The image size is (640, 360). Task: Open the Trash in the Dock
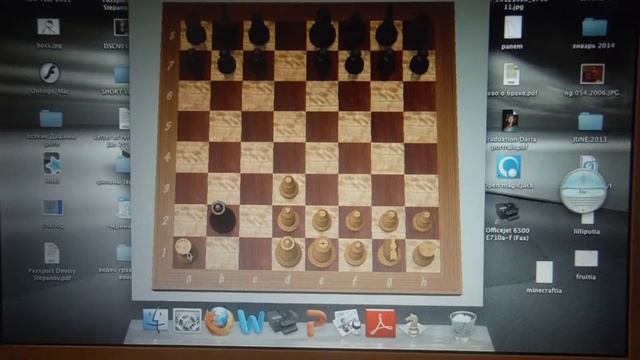[463, 325]
